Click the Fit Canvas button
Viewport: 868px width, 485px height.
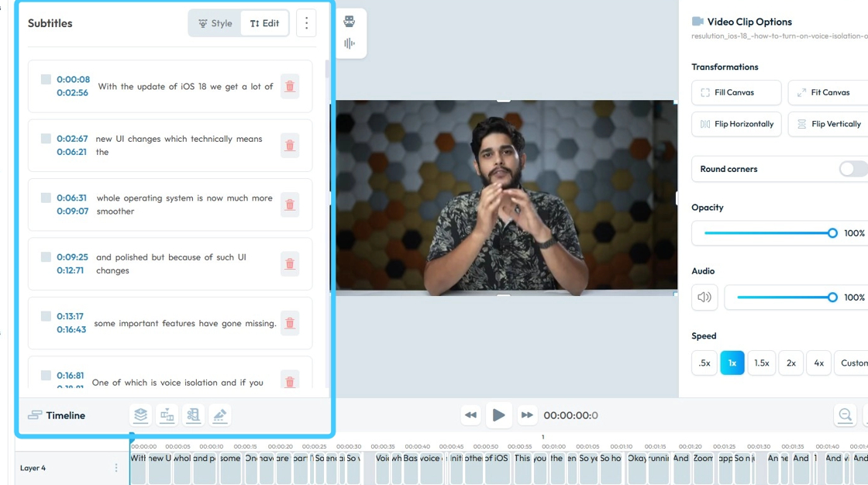828,92
